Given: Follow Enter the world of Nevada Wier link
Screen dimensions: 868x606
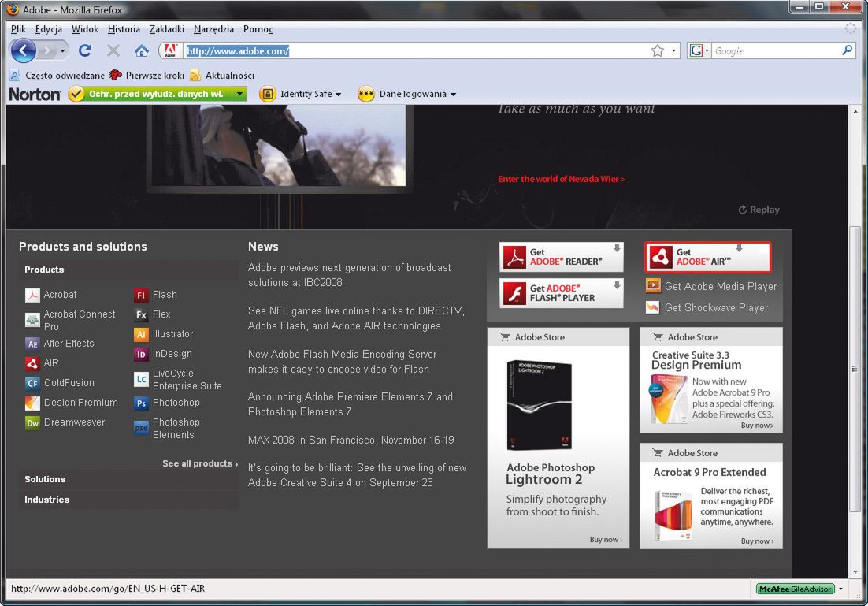Looking at the screenshot, I should [x=562, y=179].
